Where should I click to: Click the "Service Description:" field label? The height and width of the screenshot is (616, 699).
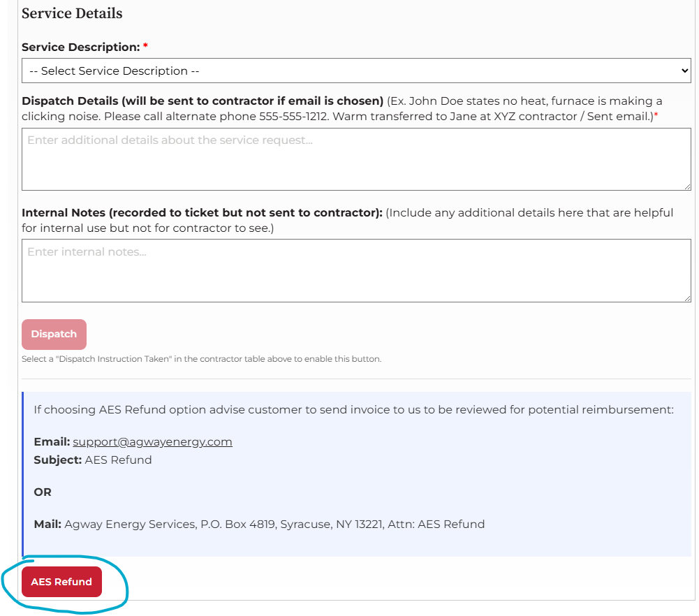click(x=80, y=47)
